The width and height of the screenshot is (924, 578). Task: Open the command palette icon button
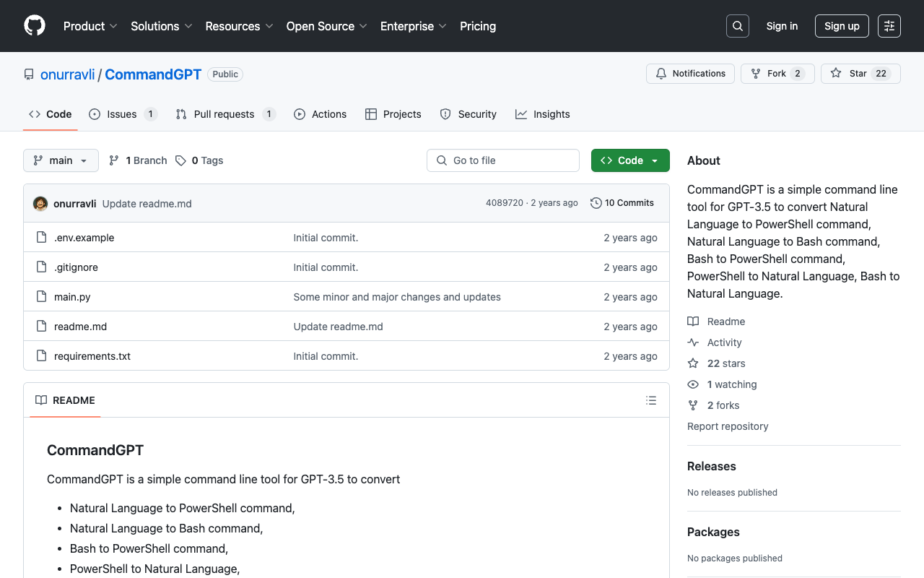click(889, 26)
